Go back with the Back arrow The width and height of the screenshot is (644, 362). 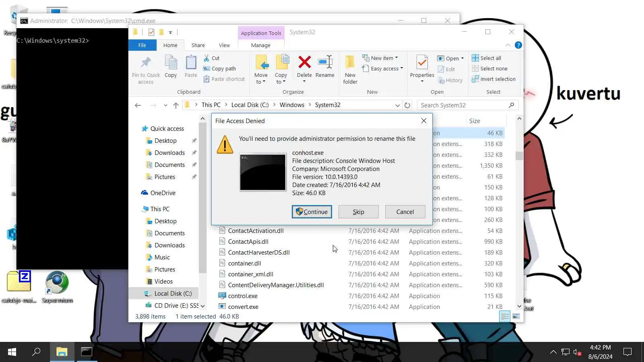pyautogui.click(x=138, y=105)
